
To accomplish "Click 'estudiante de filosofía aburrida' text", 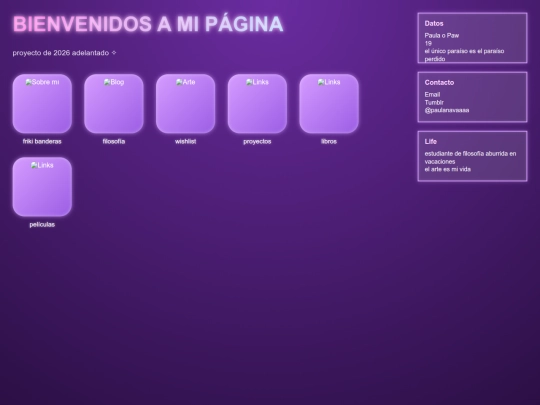I will pyautogui.click(x=470, y=157).
